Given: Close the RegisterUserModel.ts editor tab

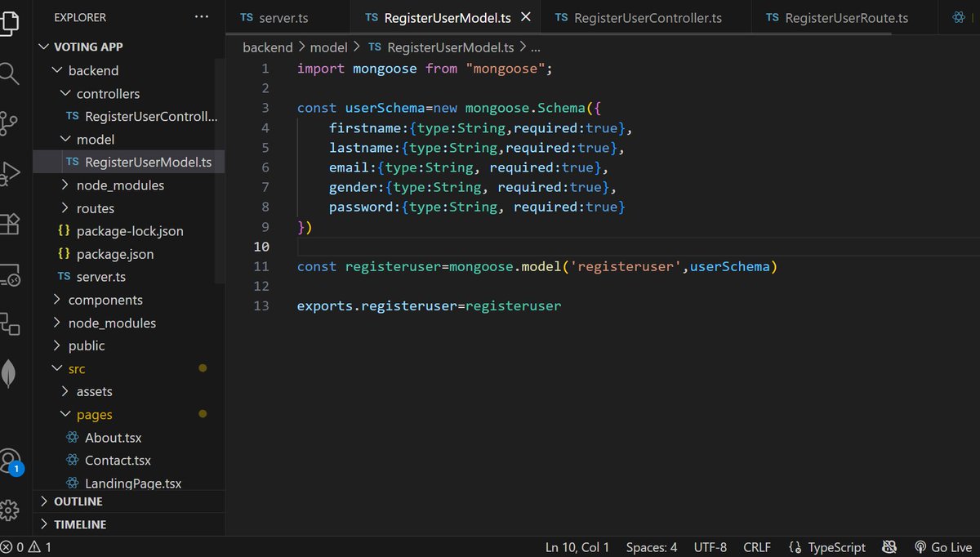Looking at the screenshot, I should tap(526, 17).
